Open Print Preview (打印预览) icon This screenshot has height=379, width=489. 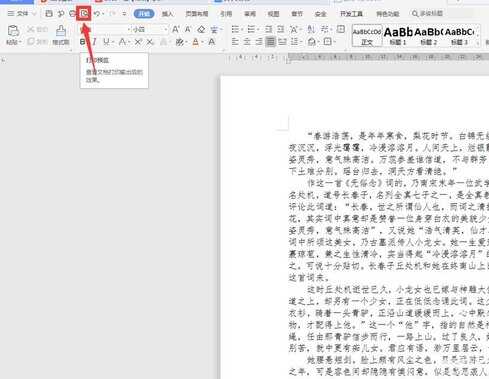(84, 14)
